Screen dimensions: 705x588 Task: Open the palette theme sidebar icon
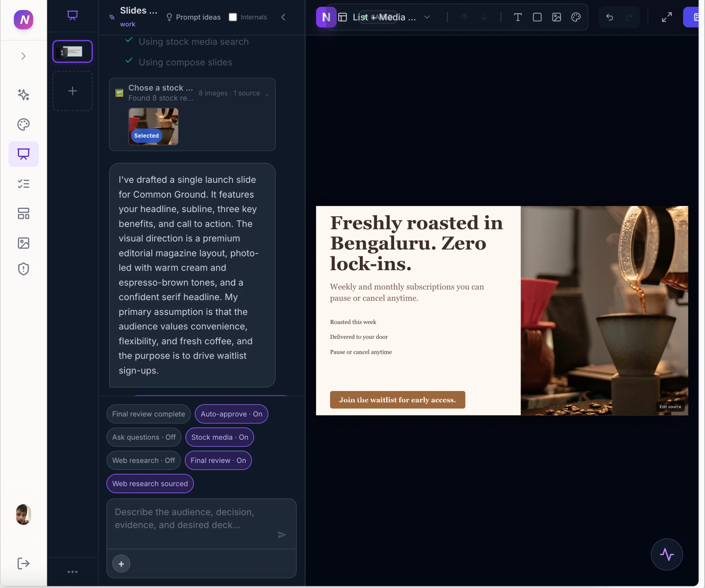click(x=23, y=124)
